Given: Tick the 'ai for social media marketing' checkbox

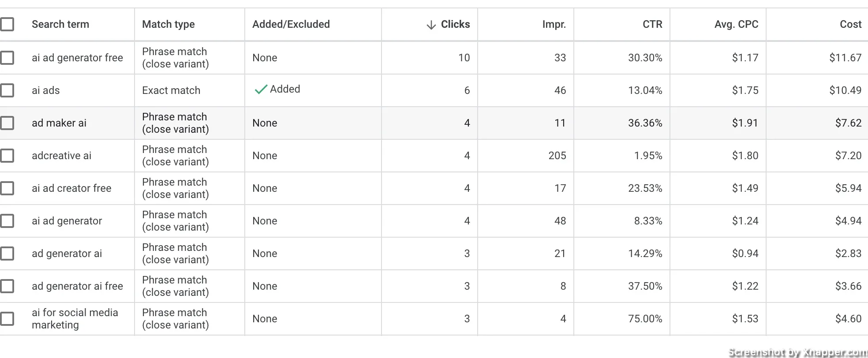Looking at the screenshot, I should (x=7, y=319).
